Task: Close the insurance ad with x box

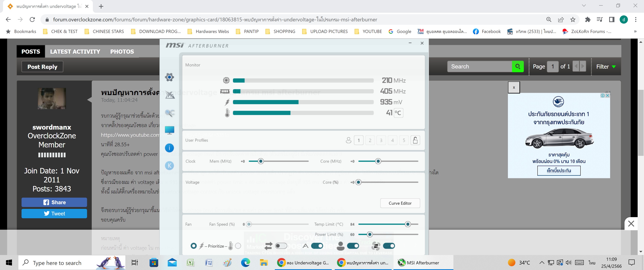Action: pyautogui.click(x=514, y=87)
